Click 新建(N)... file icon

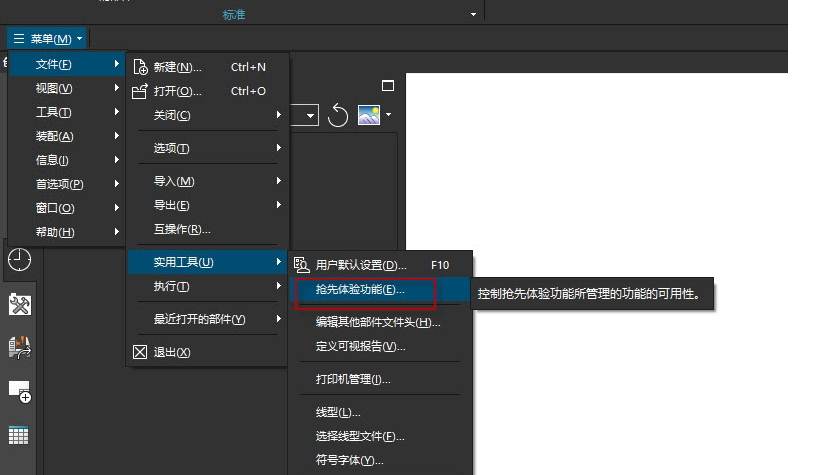tap(140, 67)
